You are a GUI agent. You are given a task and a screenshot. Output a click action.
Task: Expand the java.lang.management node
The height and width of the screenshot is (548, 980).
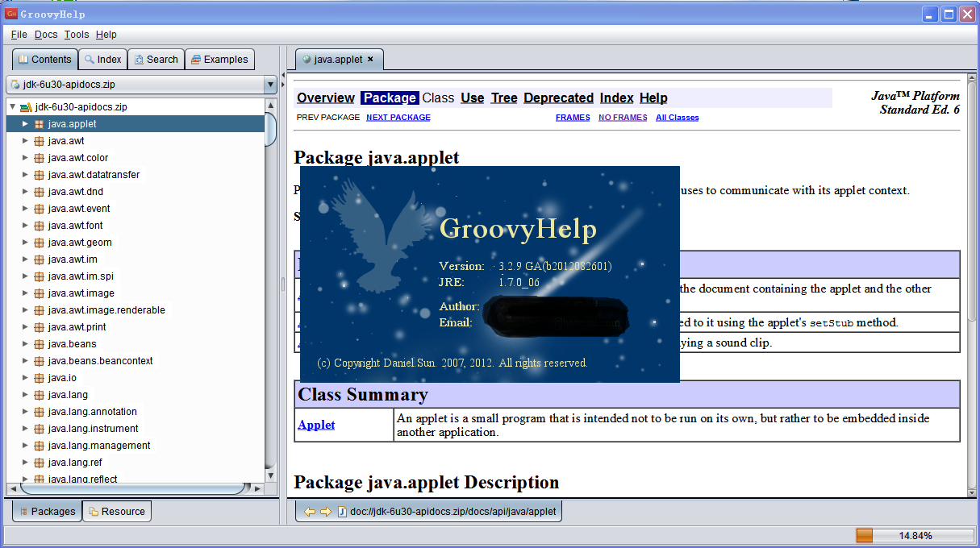[x=25, y=446]
